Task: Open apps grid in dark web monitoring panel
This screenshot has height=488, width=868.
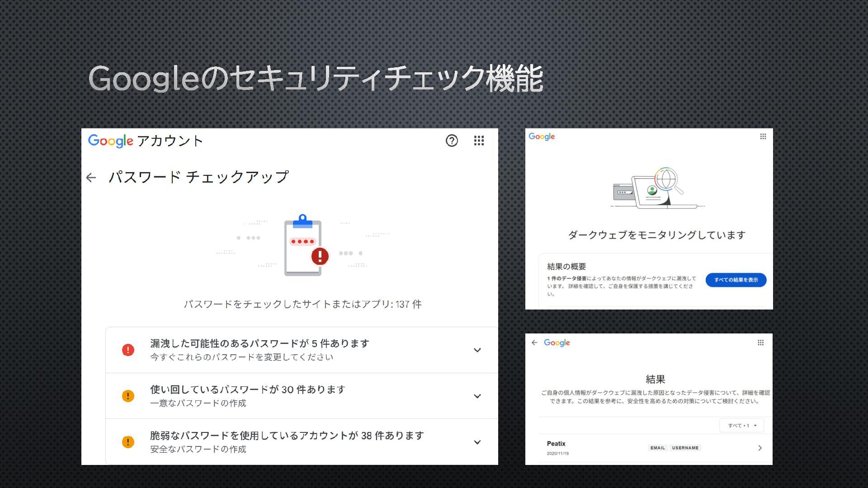Action: pos(763,136)
